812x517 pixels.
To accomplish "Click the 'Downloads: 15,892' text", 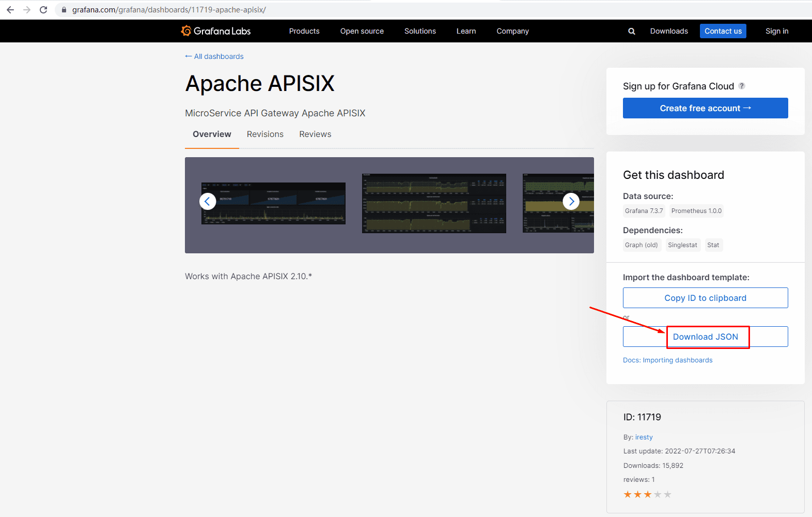I will [653, 466].
